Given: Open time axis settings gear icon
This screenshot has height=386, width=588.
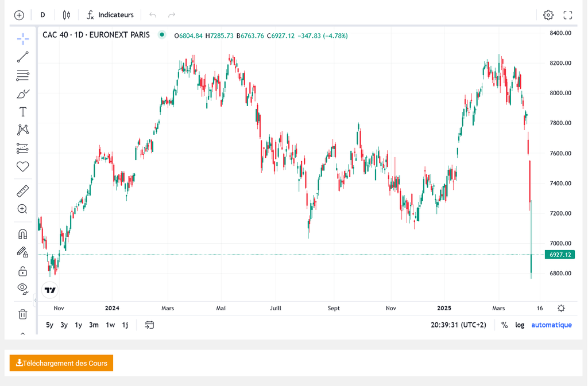Looking at the screenshot, I should click(561, 308).
